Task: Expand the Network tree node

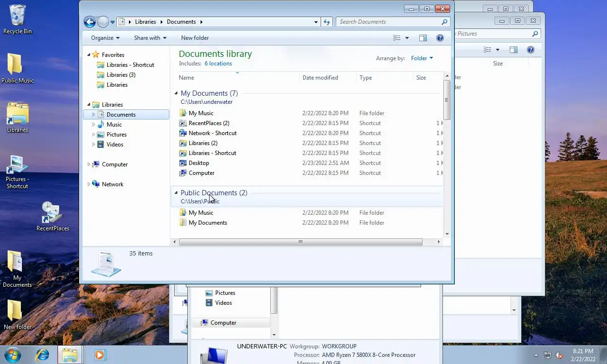Action: pos(89,184)
